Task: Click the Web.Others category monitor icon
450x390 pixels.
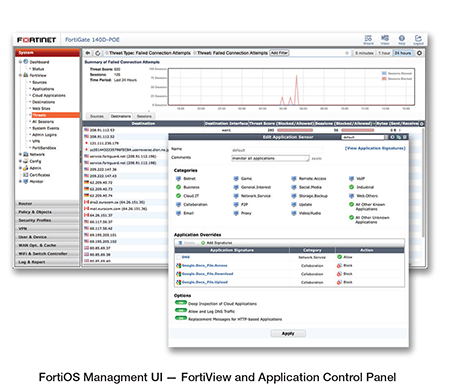Action: tap(351, 196)
